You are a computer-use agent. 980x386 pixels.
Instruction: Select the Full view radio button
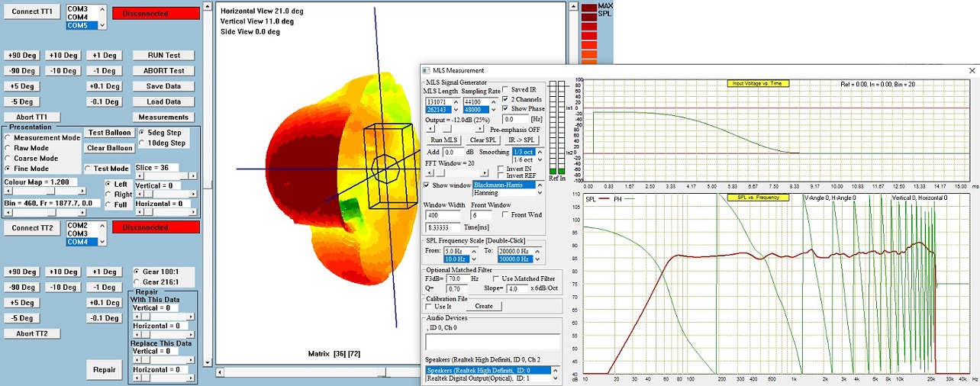[x=116, y=204]
